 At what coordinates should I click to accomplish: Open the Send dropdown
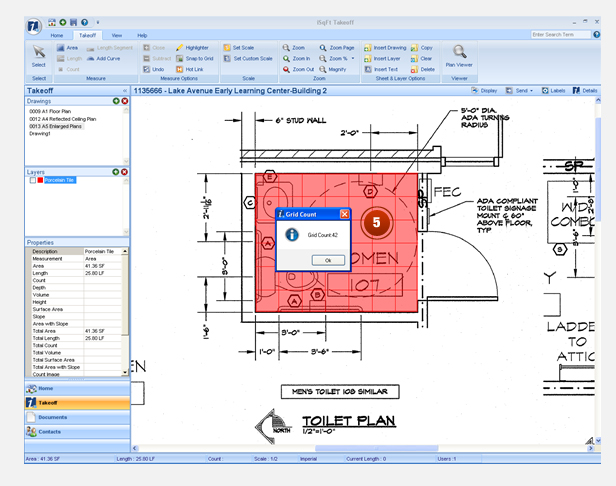(x=519, y=91)
